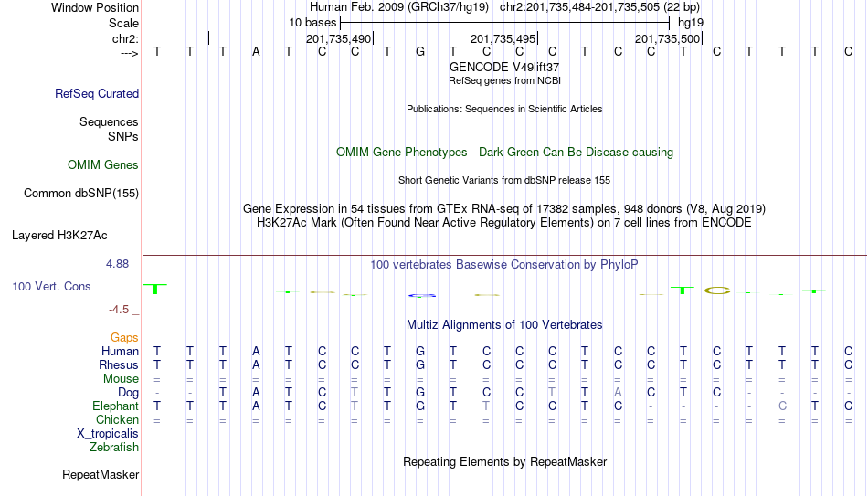Click the 201,735,500 ruler position
This screenshot has height=496, width=868.
pyautogui.click(x=668, y=38)
